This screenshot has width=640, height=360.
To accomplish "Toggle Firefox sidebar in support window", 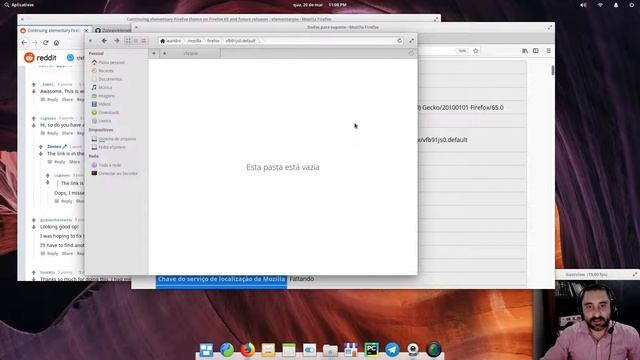I will [536, 51].
